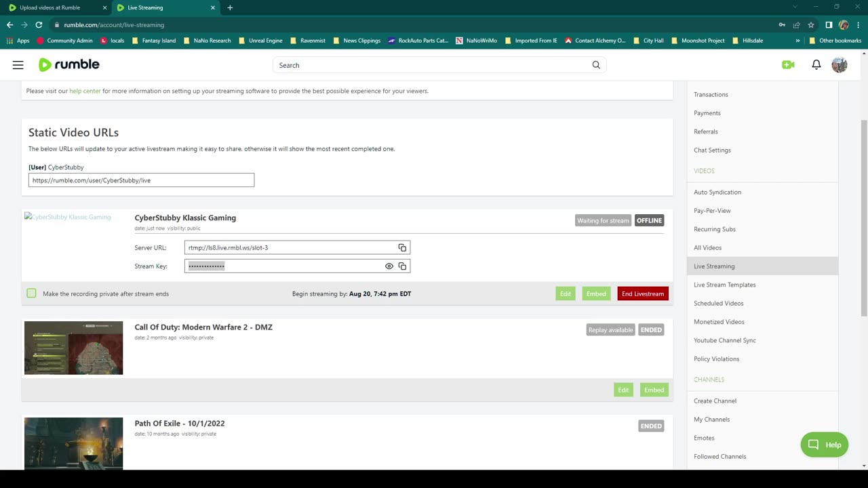Open the Call Of Duty video thumbnail
The width and height of the screenshot is (868, 488).
pyautogui.click(x=73, y=348)
